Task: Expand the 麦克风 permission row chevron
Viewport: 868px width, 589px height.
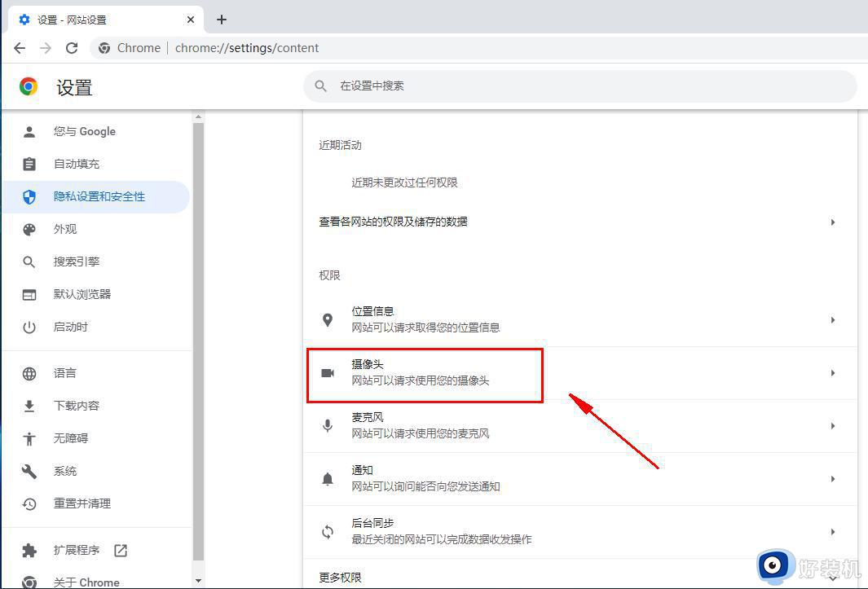Action: point(832,425)
